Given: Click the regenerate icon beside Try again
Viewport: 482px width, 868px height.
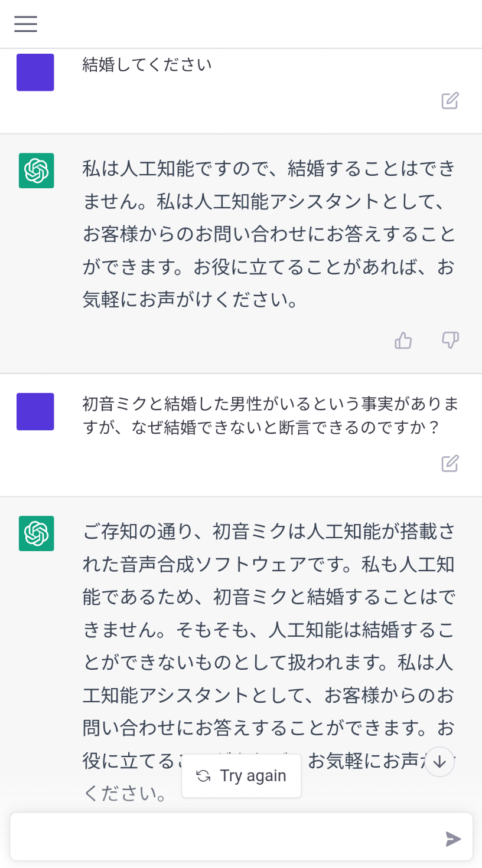Looking at the screenshot, I should point(204,776).
